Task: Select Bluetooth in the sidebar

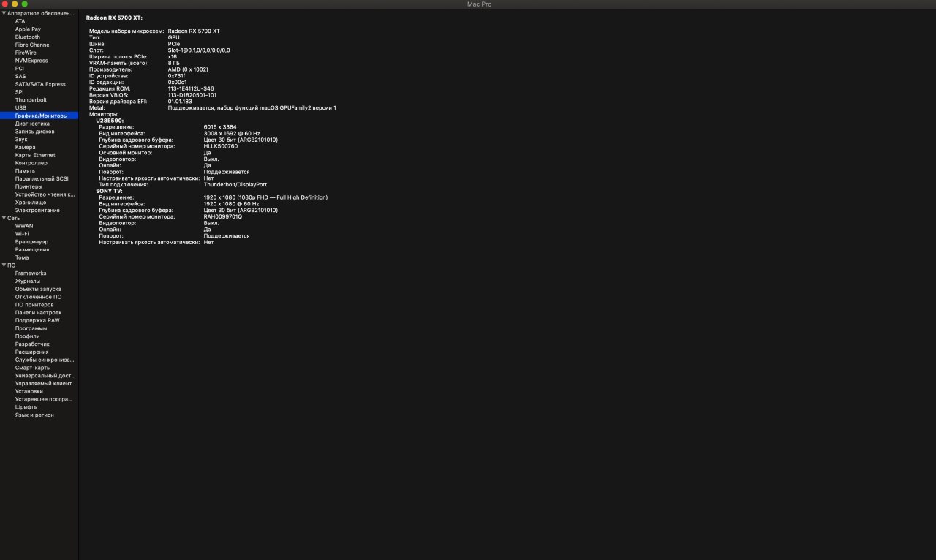Action: [28, 37]
